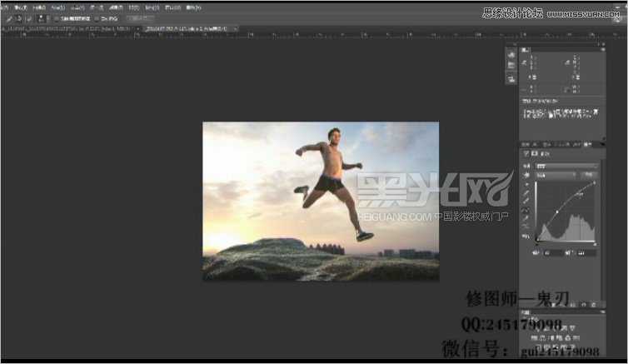The width and height of the screenshot is (628, 364).
Task: Select the Eyedropper tool preset icon in options bar
Action: 8,18
